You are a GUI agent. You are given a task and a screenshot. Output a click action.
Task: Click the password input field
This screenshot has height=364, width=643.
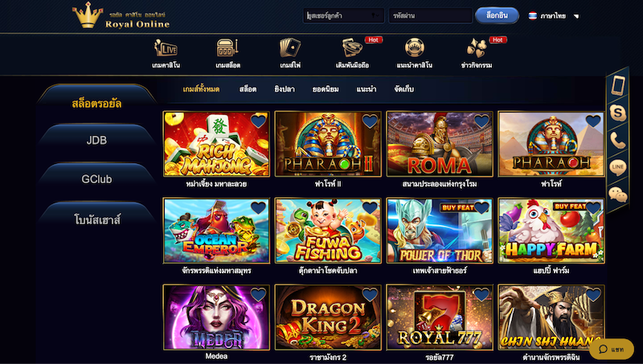pyautogui.click(x=430, y=15)
